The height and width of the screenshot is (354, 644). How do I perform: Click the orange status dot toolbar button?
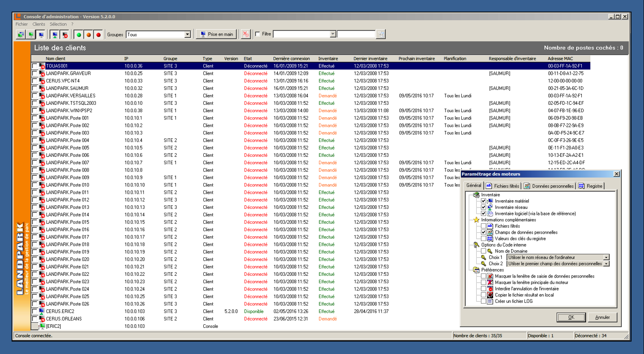(89, 35)
